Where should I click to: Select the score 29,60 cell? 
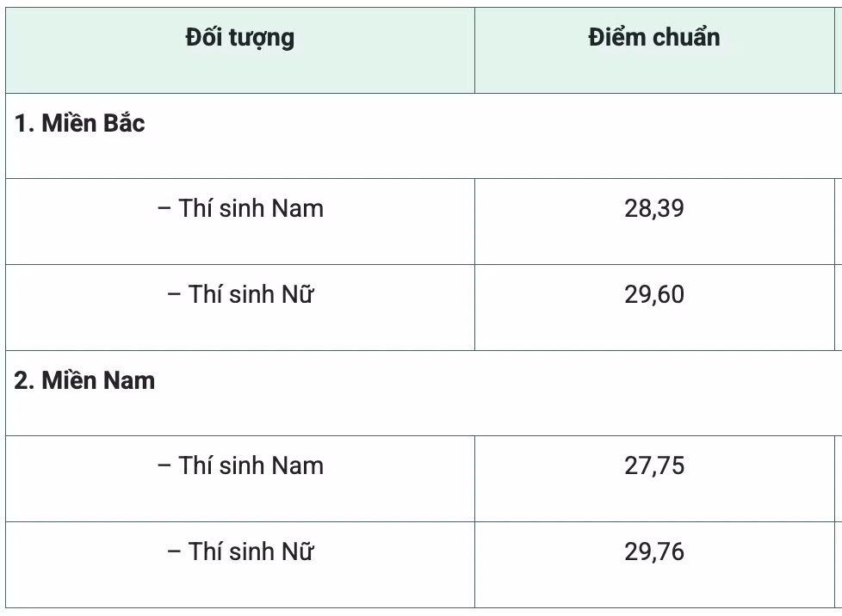coord(654,307)
